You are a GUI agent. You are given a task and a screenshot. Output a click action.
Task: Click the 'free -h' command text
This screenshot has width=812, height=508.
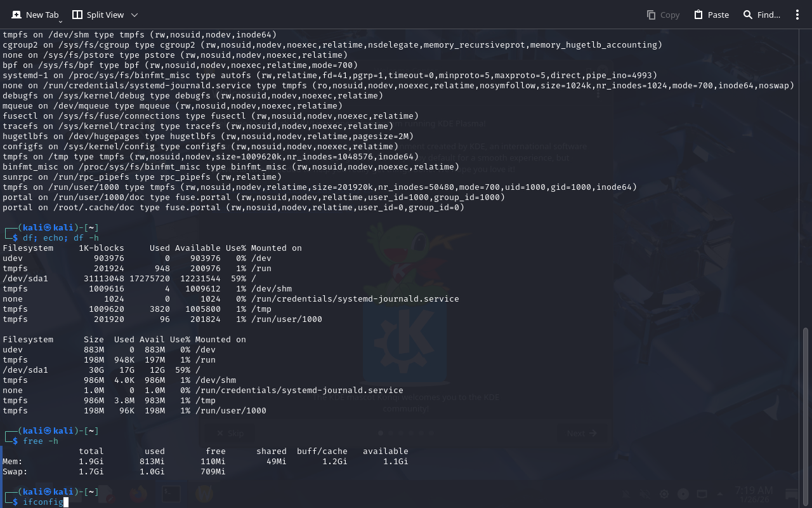coord(41,441)
